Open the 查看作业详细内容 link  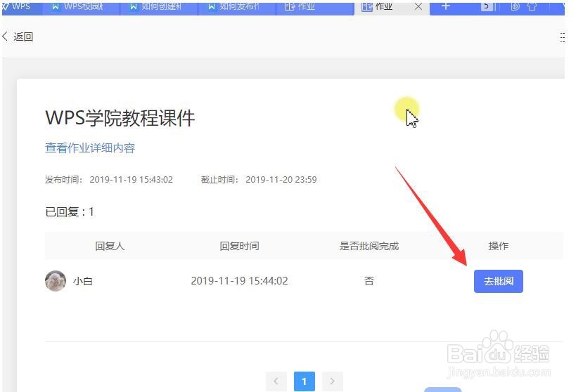(90, 148)
